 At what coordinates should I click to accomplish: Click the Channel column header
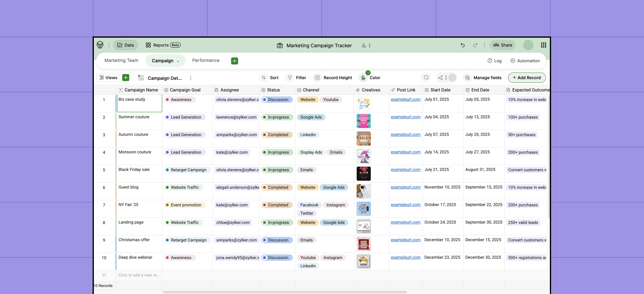[324, 90]
